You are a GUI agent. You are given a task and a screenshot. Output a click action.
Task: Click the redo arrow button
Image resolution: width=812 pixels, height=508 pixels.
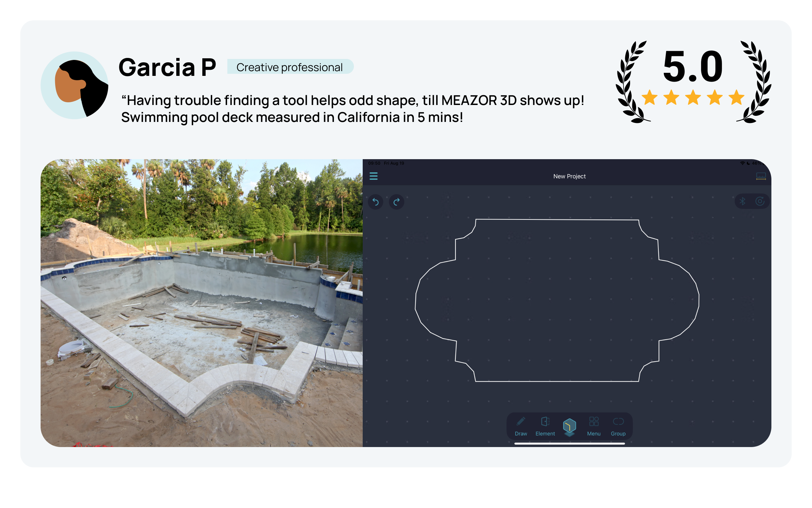pyautogui.click(x=397, y=202)
